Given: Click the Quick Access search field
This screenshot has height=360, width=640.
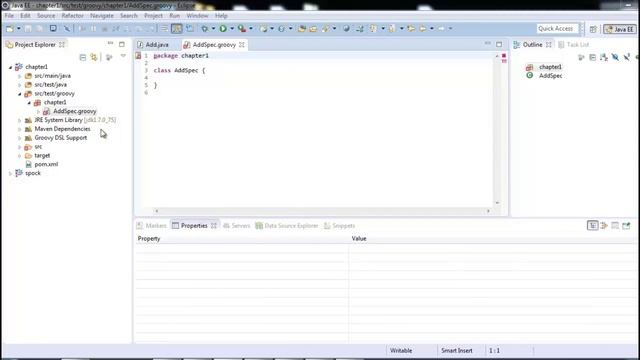Looking at the screenshot, I should pyautogui.click(x=557, y=29).
